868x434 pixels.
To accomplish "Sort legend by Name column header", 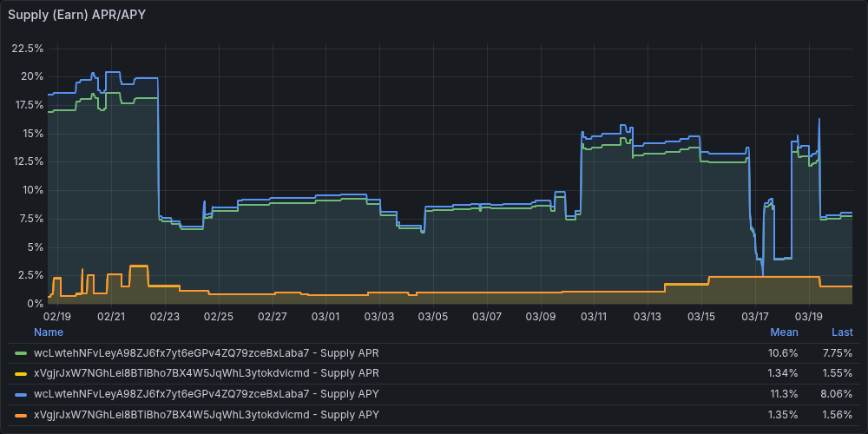I will click(48, 332).
